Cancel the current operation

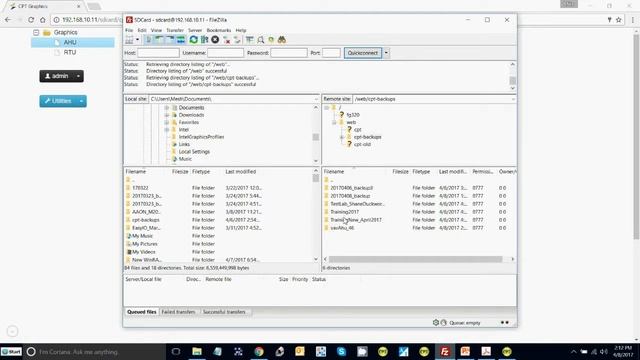coord(215,40)
